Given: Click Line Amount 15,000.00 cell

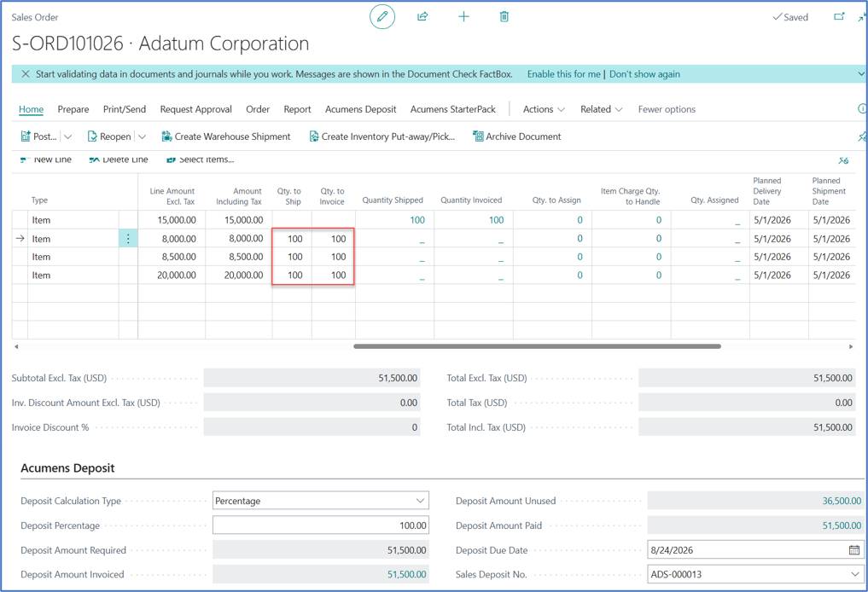Looking at the screenshot, I should point(172,219).
